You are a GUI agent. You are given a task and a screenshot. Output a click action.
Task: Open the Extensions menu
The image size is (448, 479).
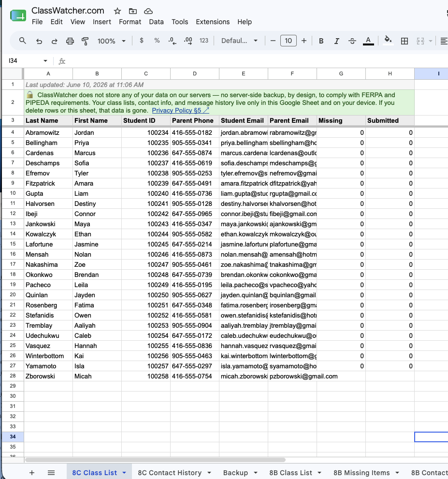[x=213, y=22]
